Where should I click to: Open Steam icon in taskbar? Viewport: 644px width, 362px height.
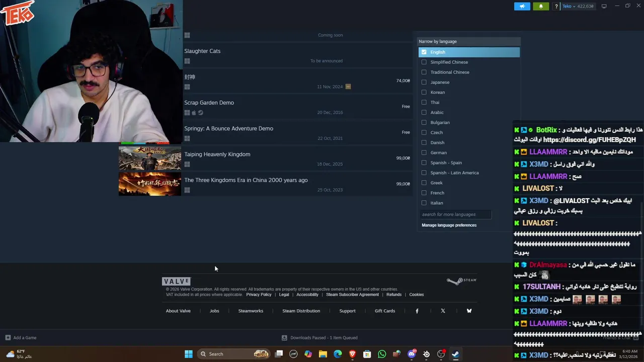click(455, 354)
